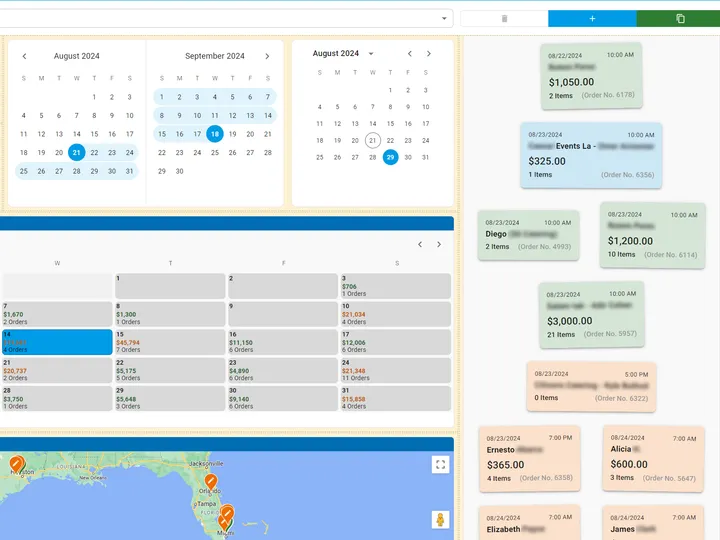Click the green copy icon button

tap(680, 18)
